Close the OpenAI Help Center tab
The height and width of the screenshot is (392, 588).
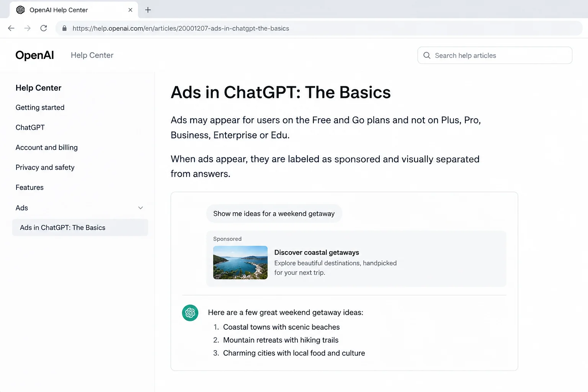coord(130,10)
